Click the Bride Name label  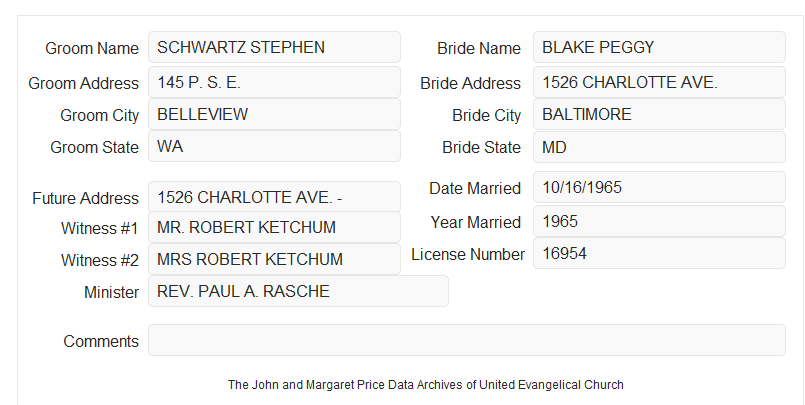[479, 48]
